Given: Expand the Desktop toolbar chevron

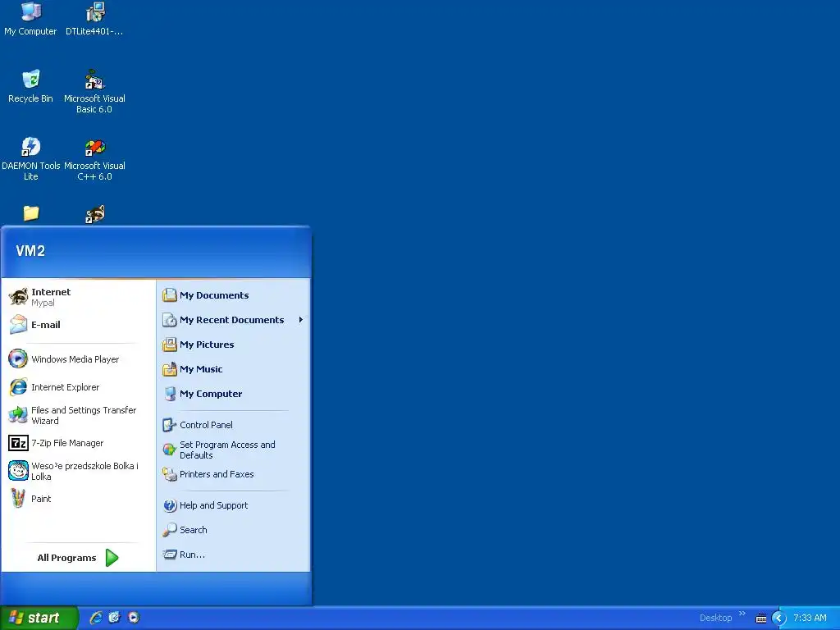Looking at the screenshot, I should (742, 614).
